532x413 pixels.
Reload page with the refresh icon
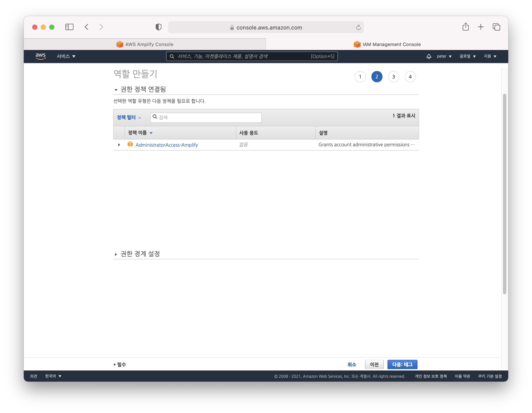(358, 28)
